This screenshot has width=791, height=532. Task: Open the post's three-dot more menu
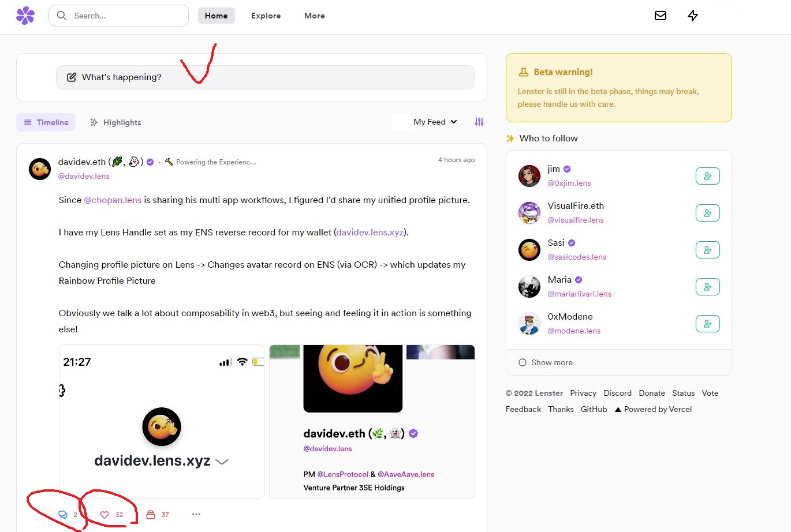(x=196, y=514)
